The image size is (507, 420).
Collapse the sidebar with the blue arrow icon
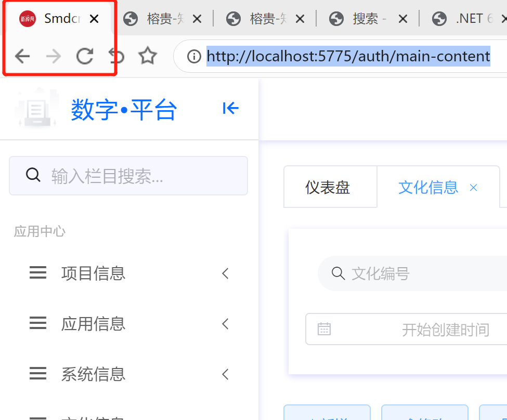pyautogui.click(x=230, y=108)
